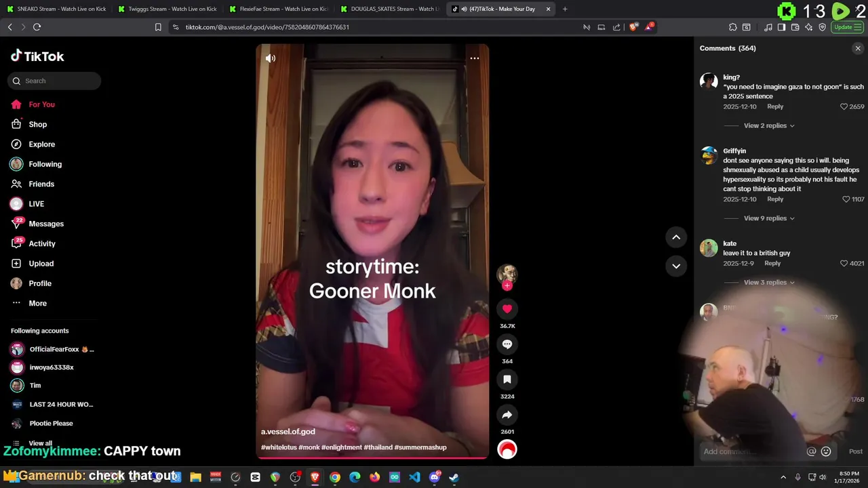The height and width of the screenshot is (488, 868).
Task: Open Visual Studio Code from taskbar
Action: coord(414,477)
